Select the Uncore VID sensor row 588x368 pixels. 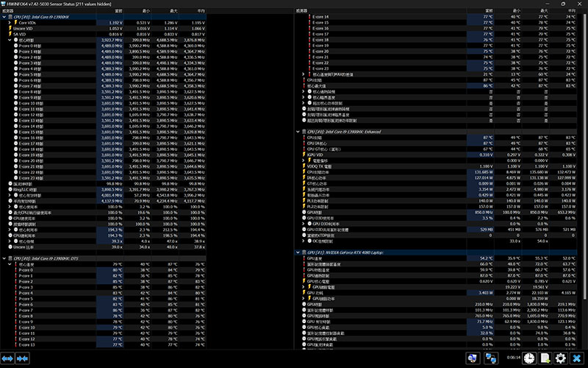[x=29, y=28]
